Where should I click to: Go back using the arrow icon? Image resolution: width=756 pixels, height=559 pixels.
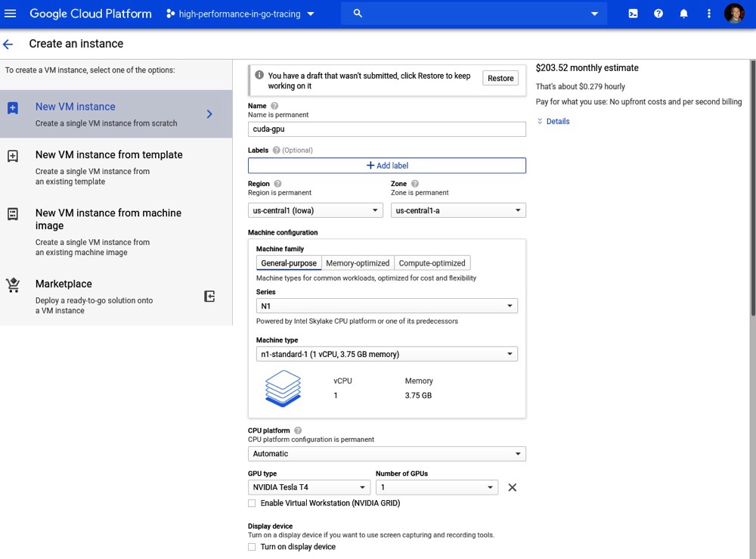(8, 45)
